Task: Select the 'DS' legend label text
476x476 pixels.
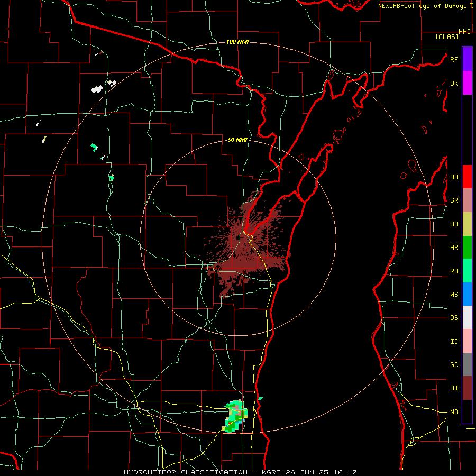Action: [x=454, y=317]
